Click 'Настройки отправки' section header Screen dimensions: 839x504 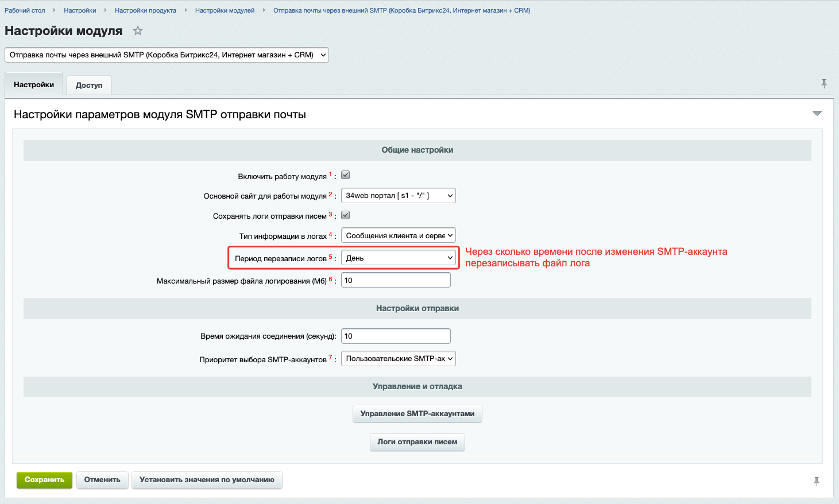[x=417, y=308]
